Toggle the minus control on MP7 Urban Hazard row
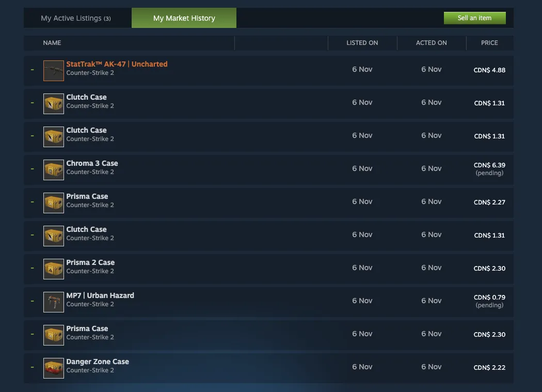 [x=32, y=301]
